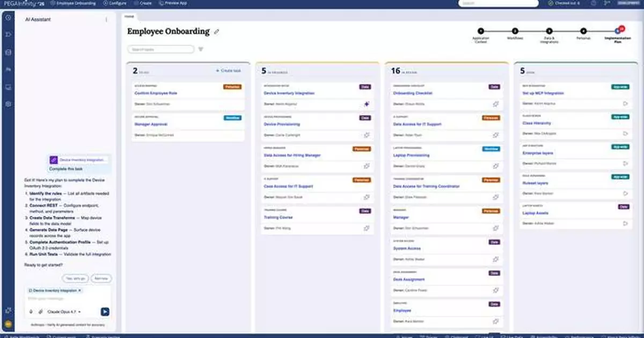644x338 pixels.
Task: Open Claude Opus 4.7 model dropdown
Action: tap(64, 311)
